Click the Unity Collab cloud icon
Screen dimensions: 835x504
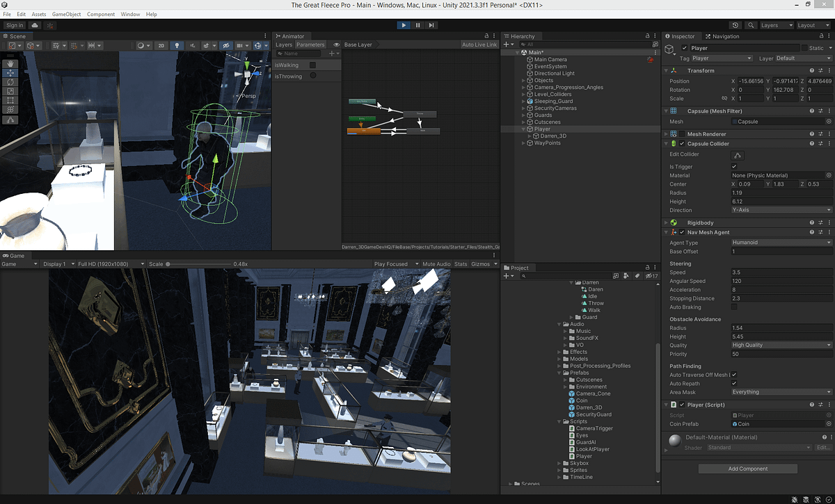pyautogui.click(x=34, y=25)
